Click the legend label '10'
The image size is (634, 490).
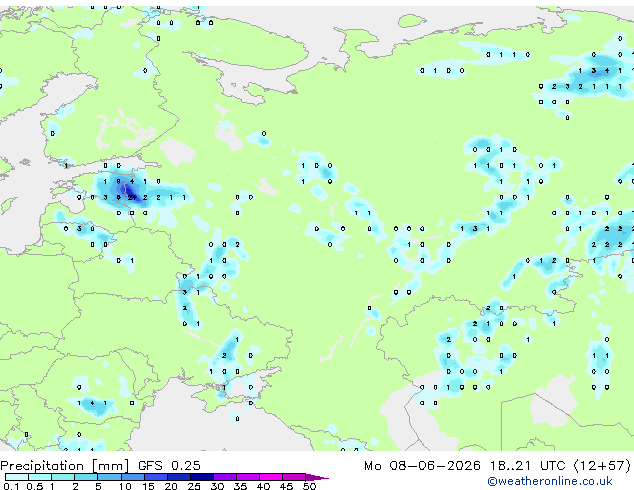tap(125, 486)
